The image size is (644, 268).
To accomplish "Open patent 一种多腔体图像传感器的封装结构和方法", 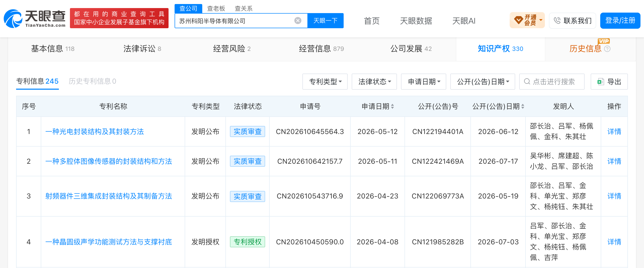I will 109,161.
